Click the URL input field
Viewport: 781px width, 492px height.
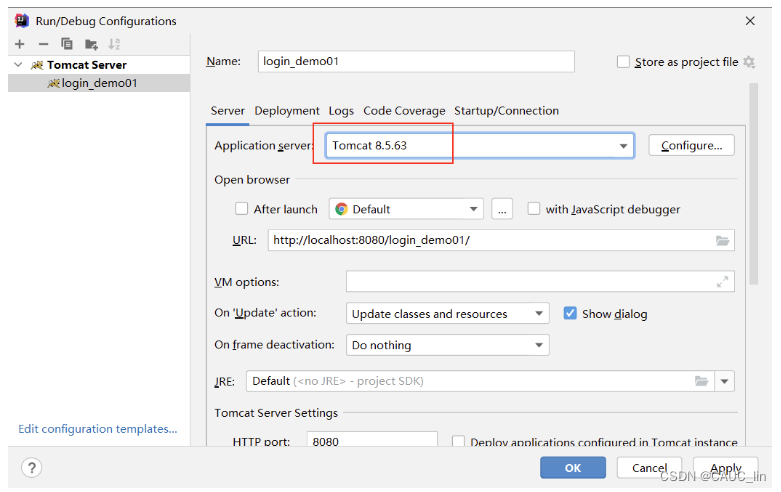[x=501, y=241]
